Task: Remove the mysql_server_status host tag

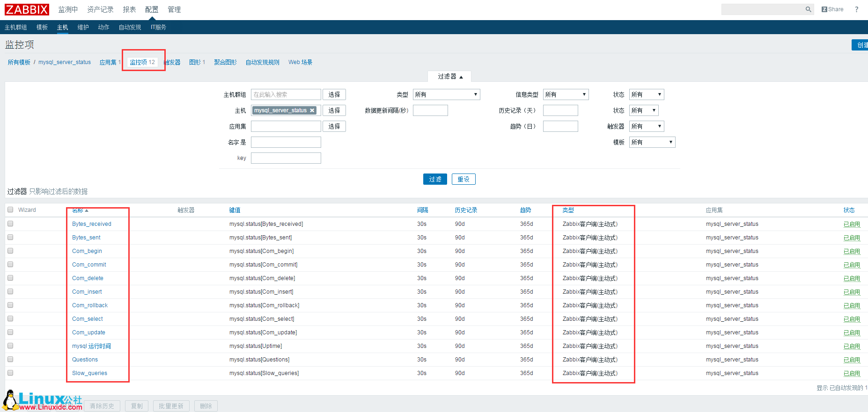Action: 312,110
